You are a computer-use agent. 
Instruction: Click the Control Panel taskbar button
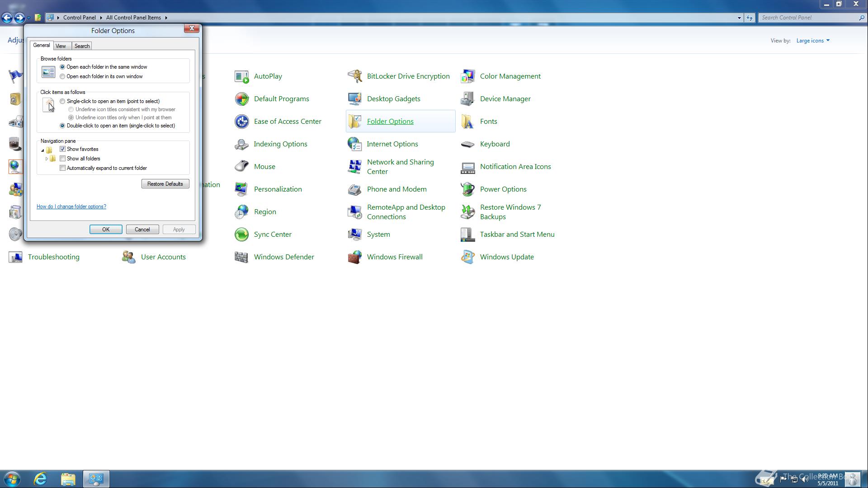[x=96, y=479]
